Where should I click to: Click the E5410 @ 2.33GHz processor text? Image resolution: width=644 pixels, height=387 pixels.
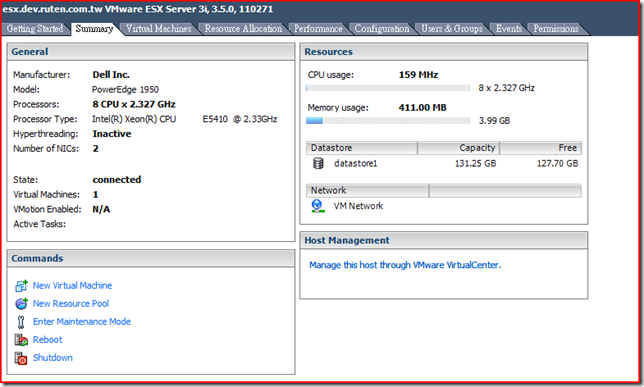[x=239, y=119]
